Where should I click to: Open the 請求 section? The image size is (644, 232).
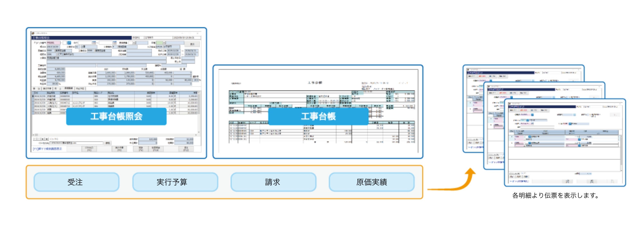pos(273,182)
